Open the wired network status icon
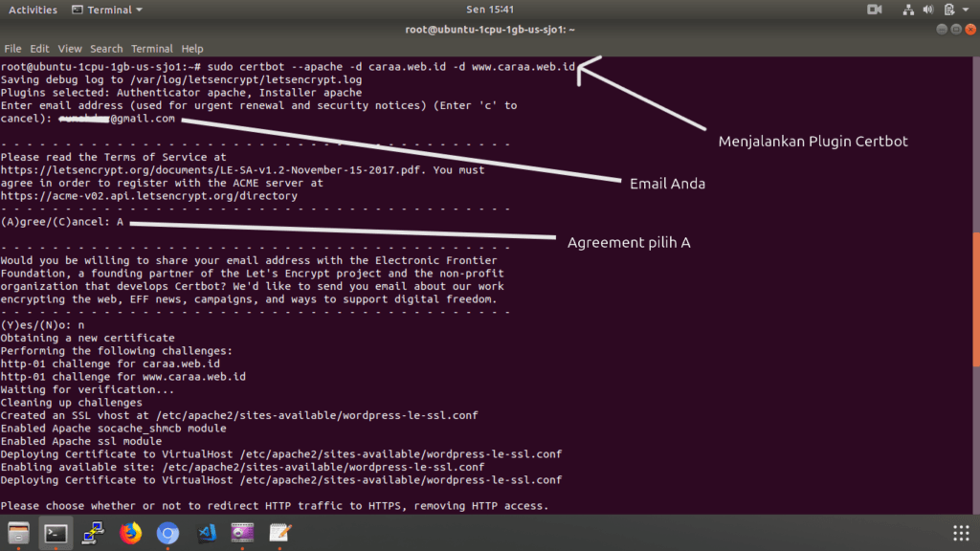980x551 pixels. pos(908,10)
